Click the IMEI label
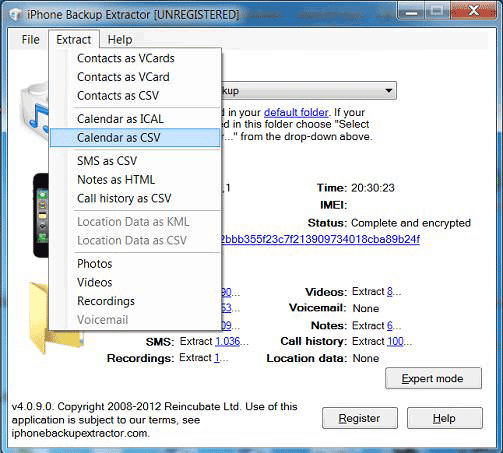 pos(333,205)
